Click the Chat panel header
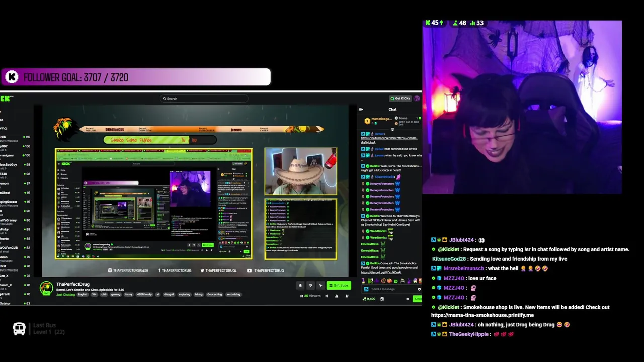This screenshot has width=644, height=362. coord(392,109)
